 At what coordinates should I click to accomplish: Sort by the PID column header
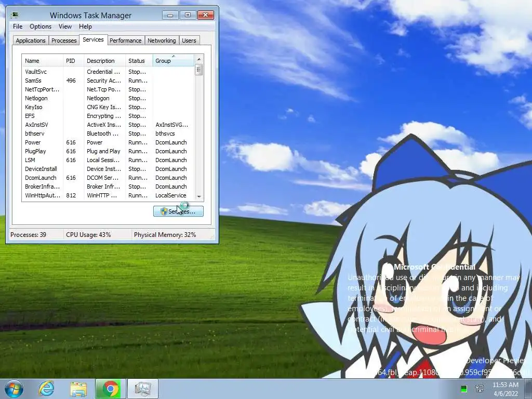pyautogui.click(x=73, y=61)
